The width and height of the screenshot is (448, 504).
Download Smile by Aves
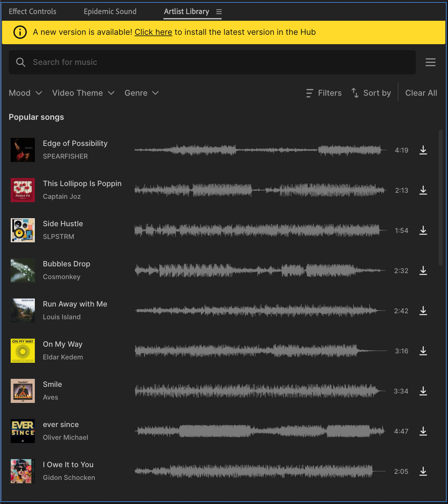[x=423, y=391]
